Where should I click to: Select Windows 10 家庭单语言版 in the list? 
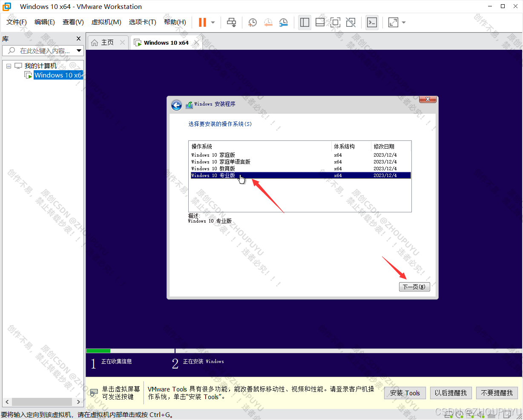click(x=301, y=162)
